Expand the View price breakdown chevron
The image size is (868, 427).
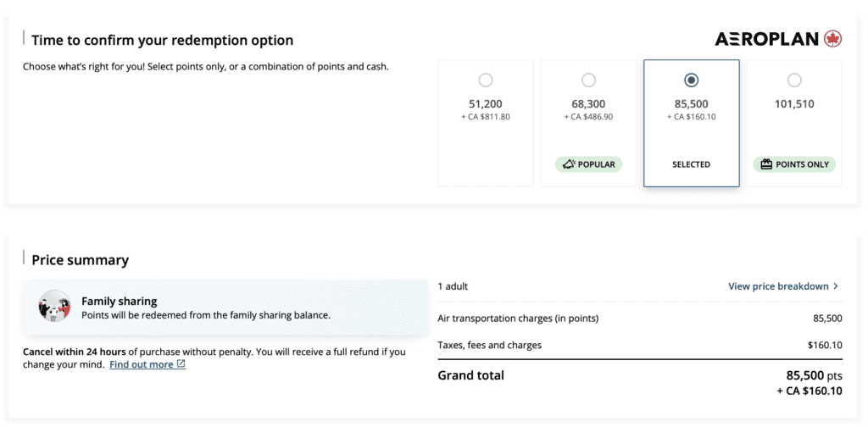pos(836,286)
